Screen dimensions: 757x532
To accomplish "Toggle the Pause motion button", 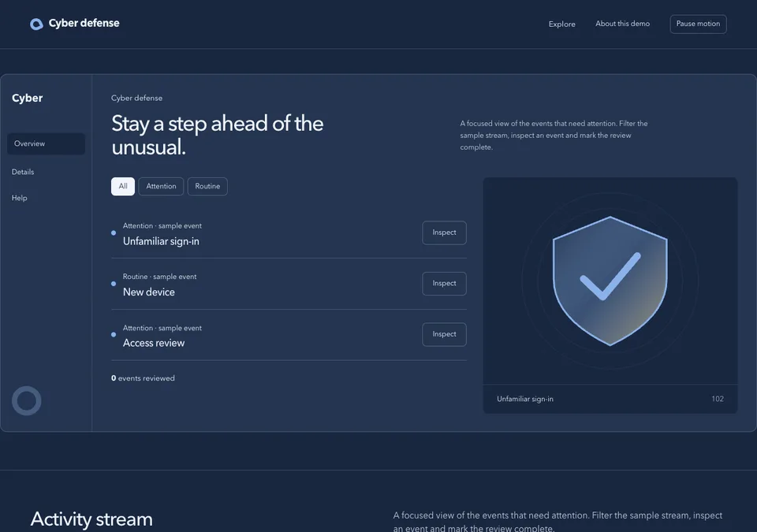I will [x=698, y=24].
